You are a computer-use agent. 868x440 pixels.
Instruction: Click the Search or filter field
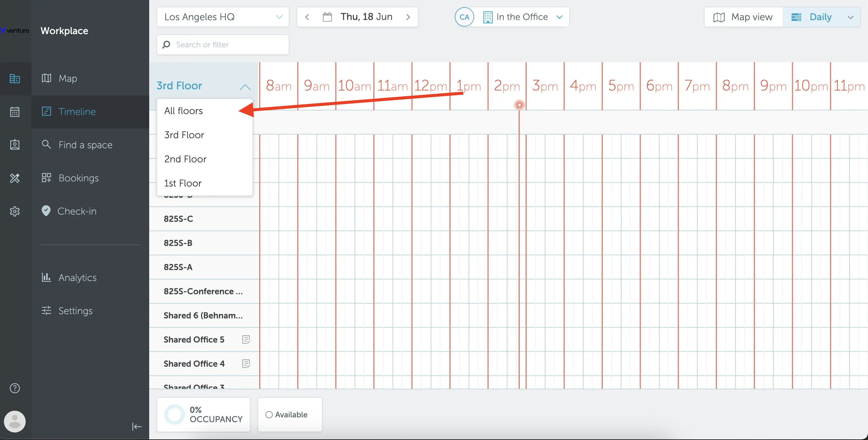coord(223,44)
